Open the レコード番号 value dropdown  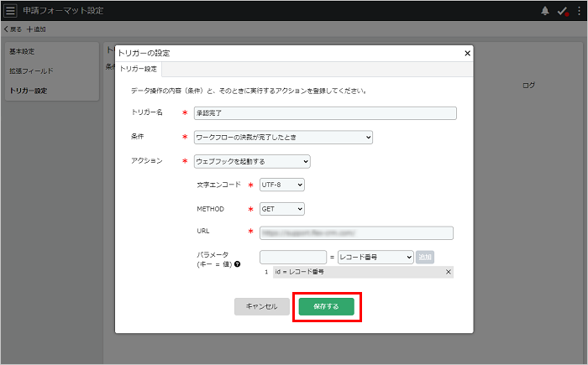pyautogui.click(x=375, y=257)
